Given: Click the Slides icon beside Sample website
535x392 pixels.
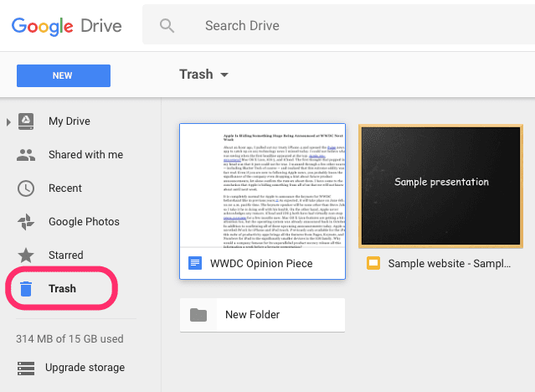Looking at the screenshot, I should (x=373, y=263).
